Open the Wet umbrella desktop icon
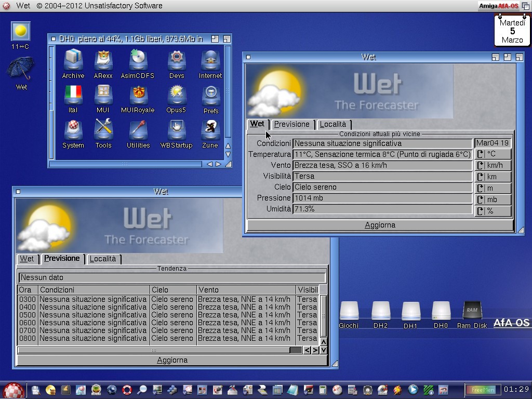 point(21,69)
